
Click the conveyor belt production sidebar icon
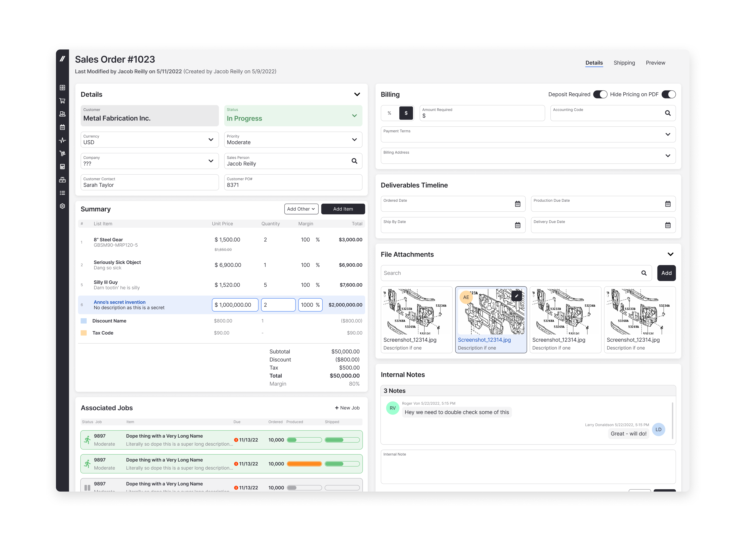[62, 114]
